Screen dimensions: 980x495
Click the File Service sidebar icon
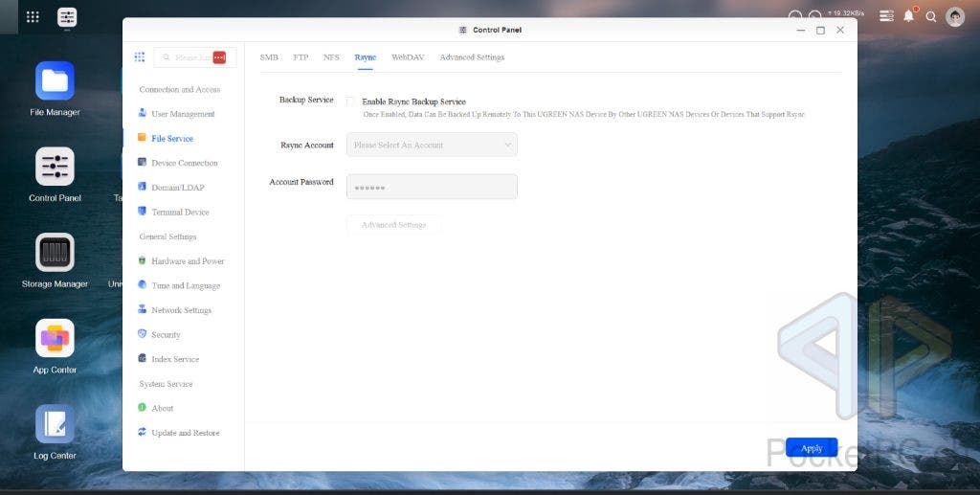(142, 138)
